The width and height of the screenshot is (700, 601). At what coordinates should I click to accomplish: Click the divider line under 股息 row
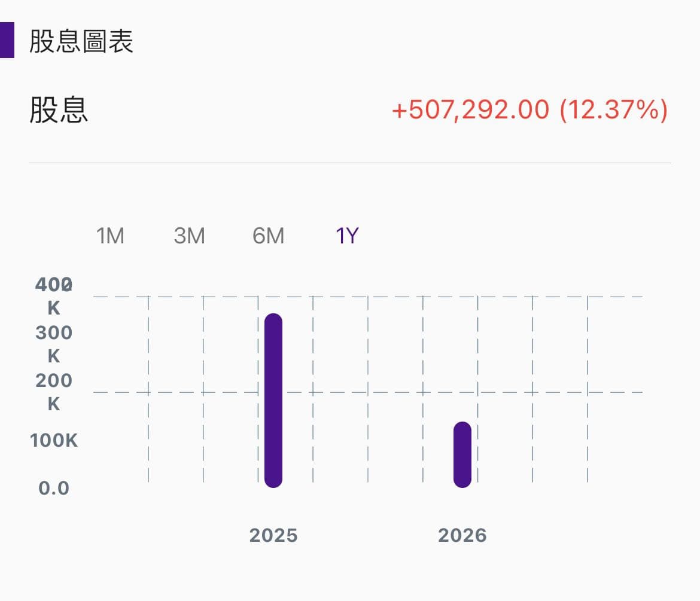click(x=350, y=163)
